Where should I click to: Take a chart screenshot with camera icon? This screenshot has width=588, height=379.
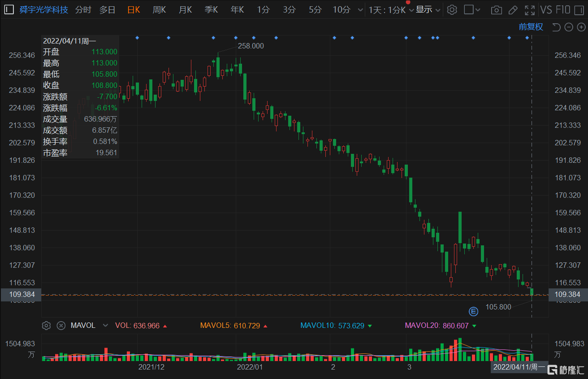496,10
